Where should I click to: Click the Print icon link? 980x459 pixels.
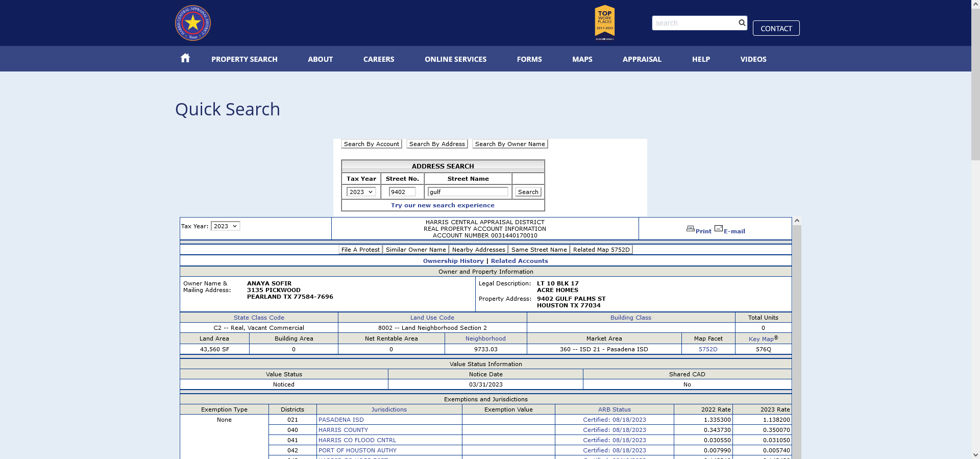699,230
